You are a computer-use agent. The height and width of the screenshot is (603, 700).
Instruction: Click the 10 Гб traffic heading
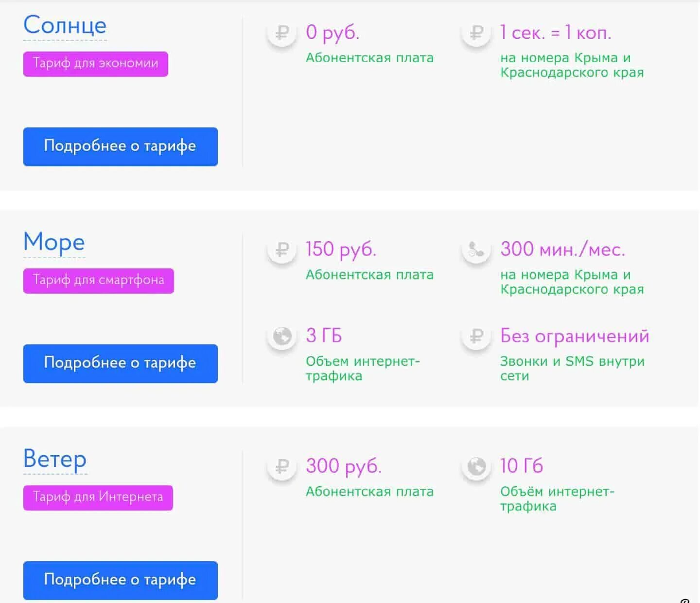pyautogui.click(x=522, y=466)
